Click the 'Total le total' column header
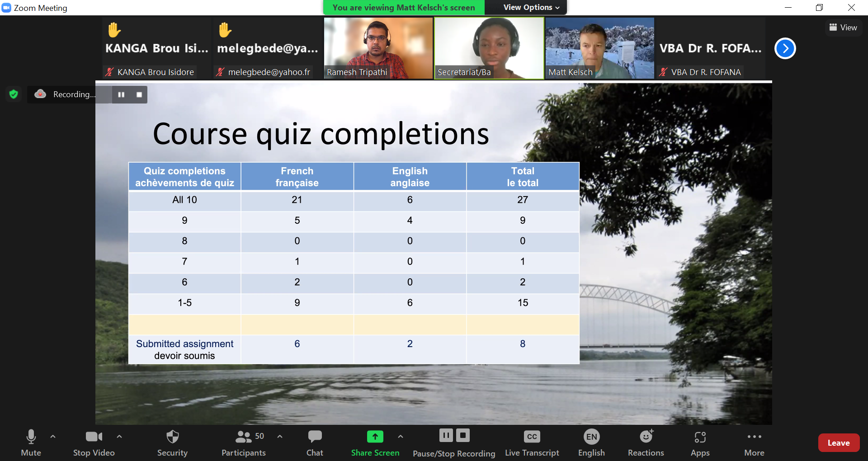Screen dimensions: 868x461 (523, 177)
